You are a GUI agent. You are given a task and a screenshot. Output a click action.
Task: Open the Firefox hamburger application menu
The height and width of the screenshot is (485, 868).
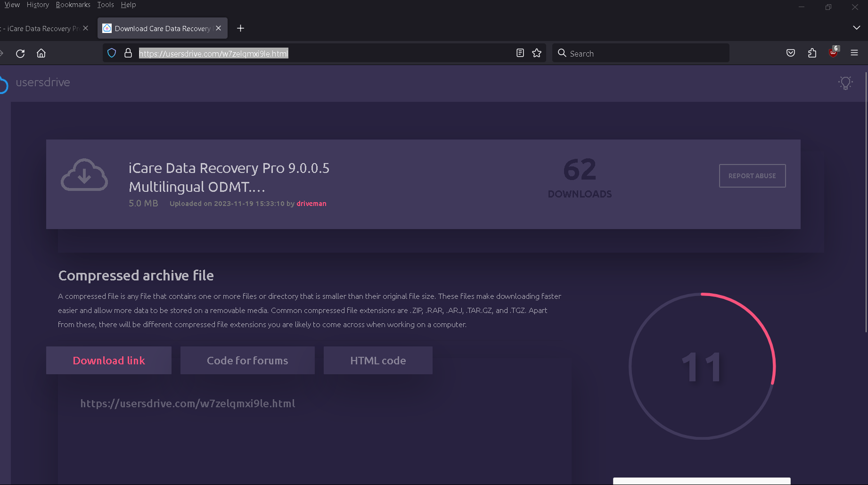[x=854, y=53]
